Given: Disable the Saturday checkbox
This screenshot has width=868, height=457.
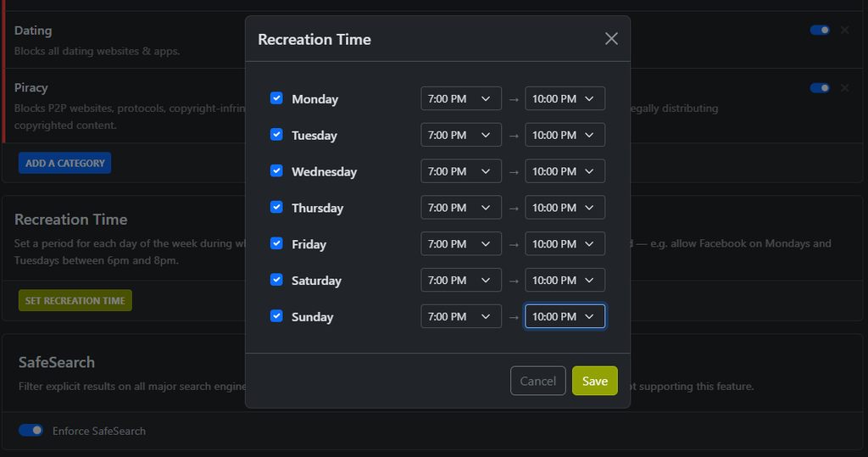Looking at the screenshot, I should click(276, 280).
